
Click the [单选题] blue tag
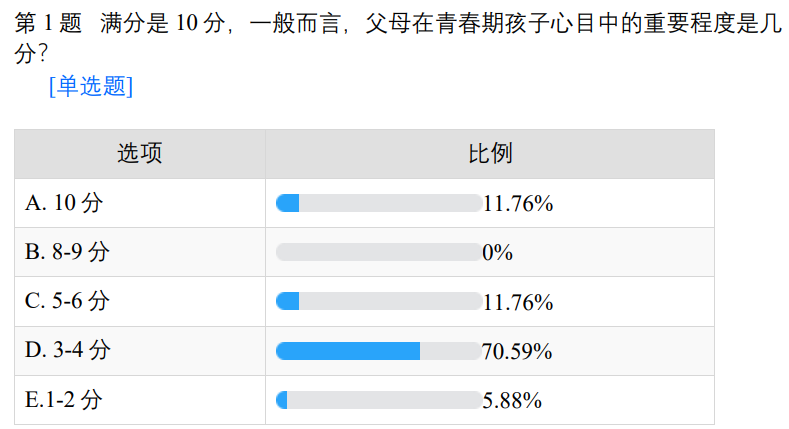coord(90,87)
